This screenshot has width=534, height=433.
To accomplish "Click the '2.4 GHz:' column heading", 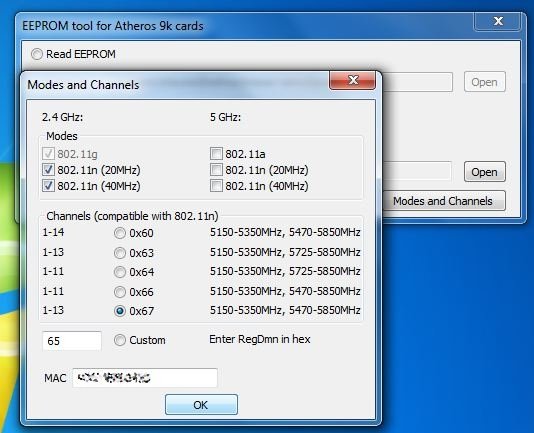I will 62,117.
